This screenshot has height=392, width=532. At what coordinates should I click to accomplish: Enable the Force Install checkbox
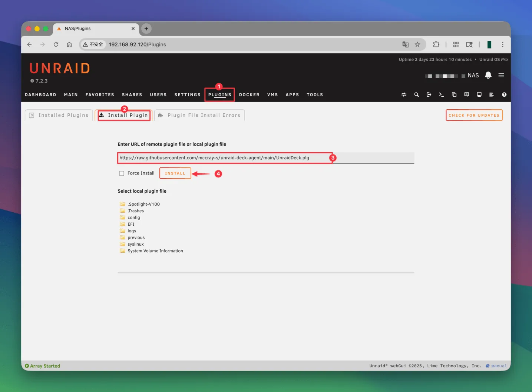pyautogui.click(x=122, y=173)
